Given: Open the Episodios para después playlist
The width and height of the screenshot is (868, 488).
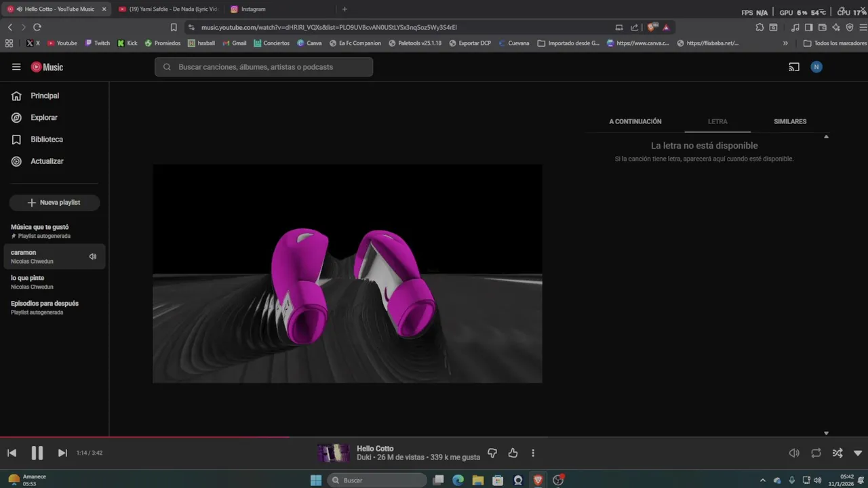Looking at the screenshot, I should (54, 308).
